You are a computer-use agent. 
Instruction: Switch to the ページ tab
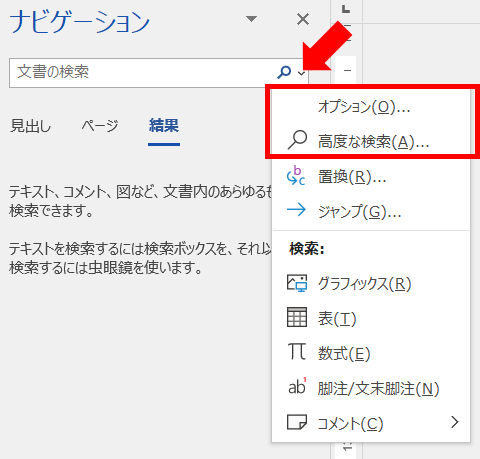click(x=100, y=126)
